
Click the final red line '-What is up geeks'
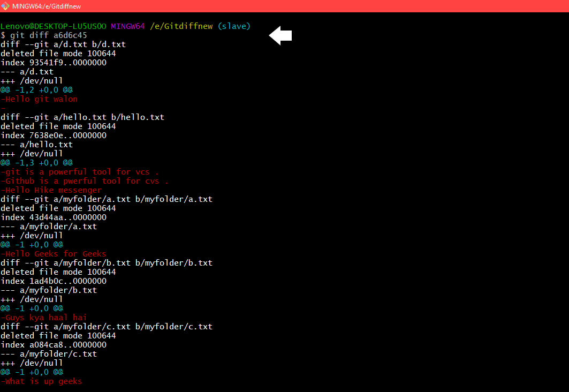click(x=41, y=381)
